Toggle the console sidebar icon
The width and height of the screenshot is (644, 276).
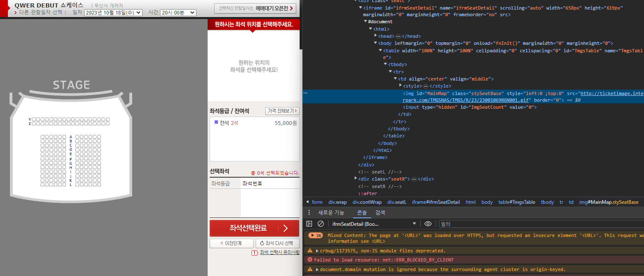point(309,224)
